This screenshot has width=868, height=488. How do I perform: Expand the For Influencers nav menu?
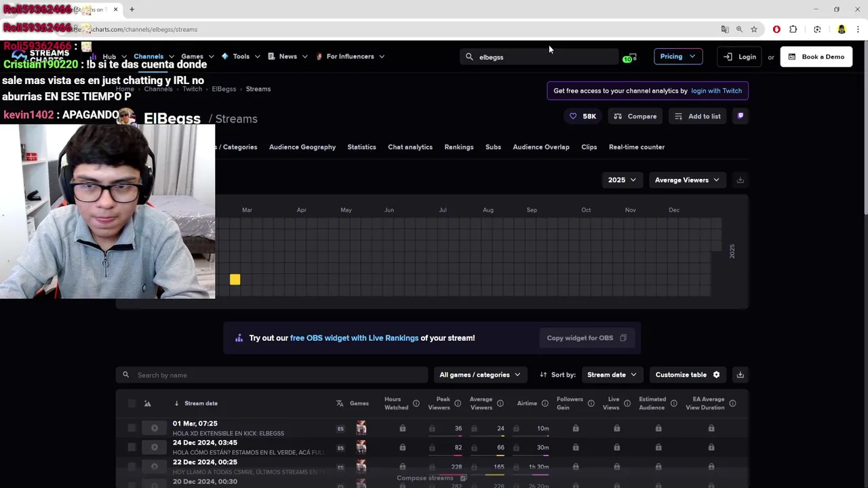pos(350,56)
